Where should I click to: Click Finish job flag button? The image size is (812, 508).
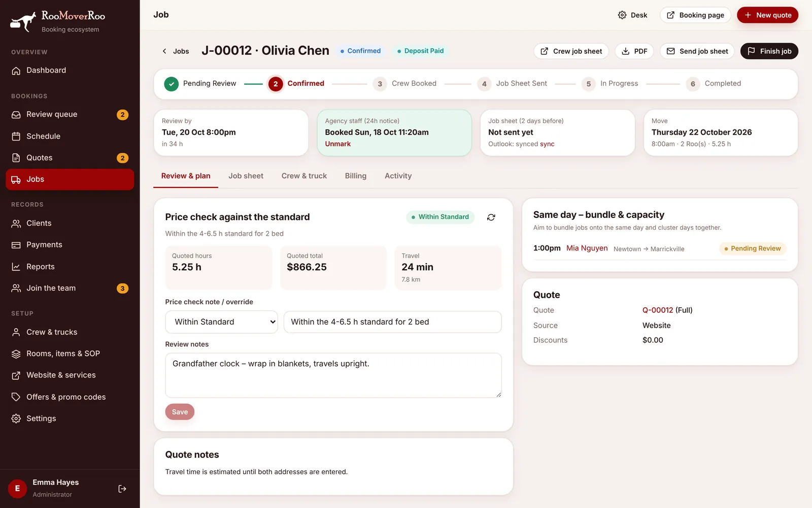click(x=769, y=51)
